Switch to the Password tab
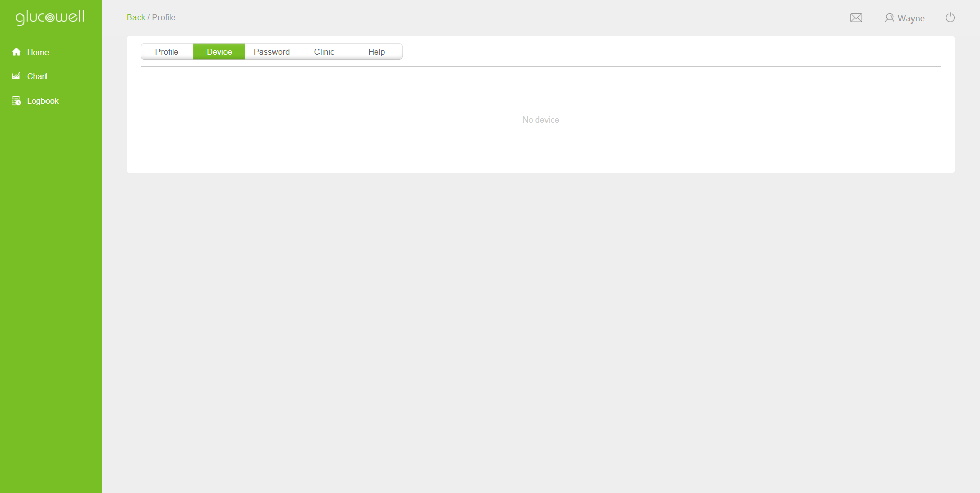This screenshot has height=493, width=980. (271, 52)
